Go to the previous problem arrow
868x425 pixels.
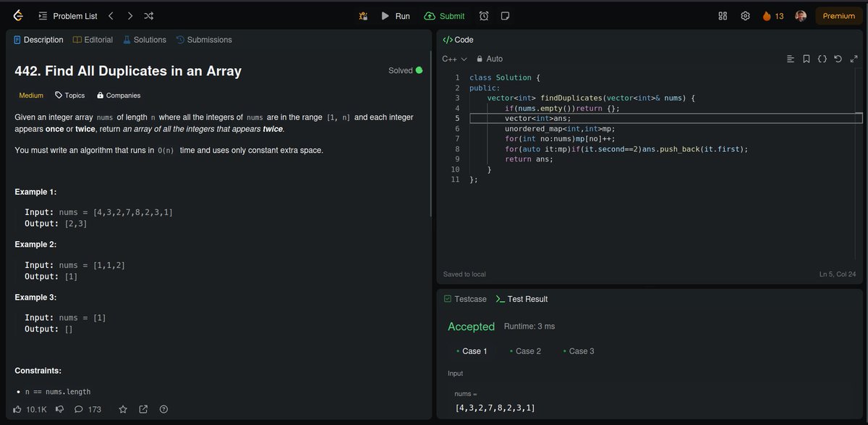[x=111, y=16]
